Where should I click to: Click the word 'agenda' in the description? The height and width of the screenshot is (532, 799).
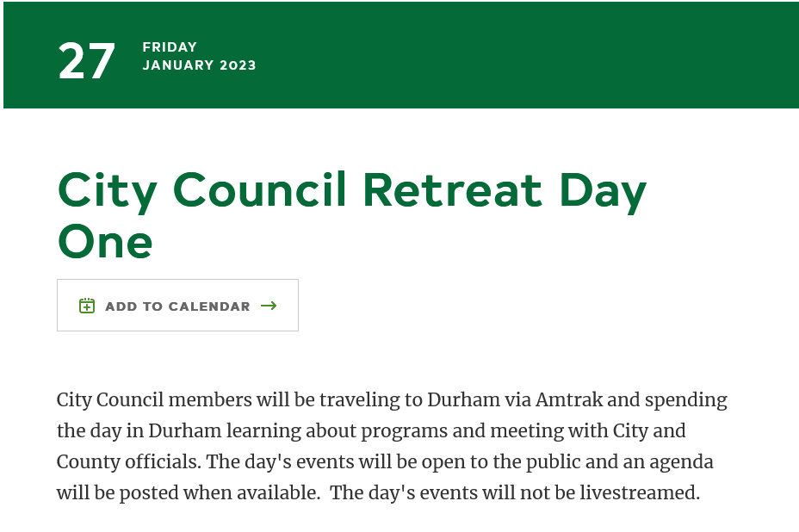pos(681,462)
